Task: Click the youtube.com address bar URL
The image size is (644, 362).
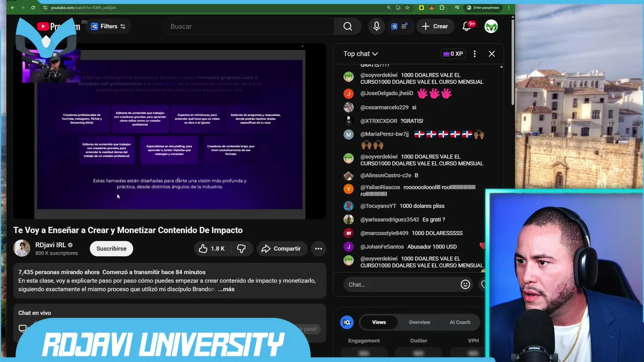Action: (83, 8)
